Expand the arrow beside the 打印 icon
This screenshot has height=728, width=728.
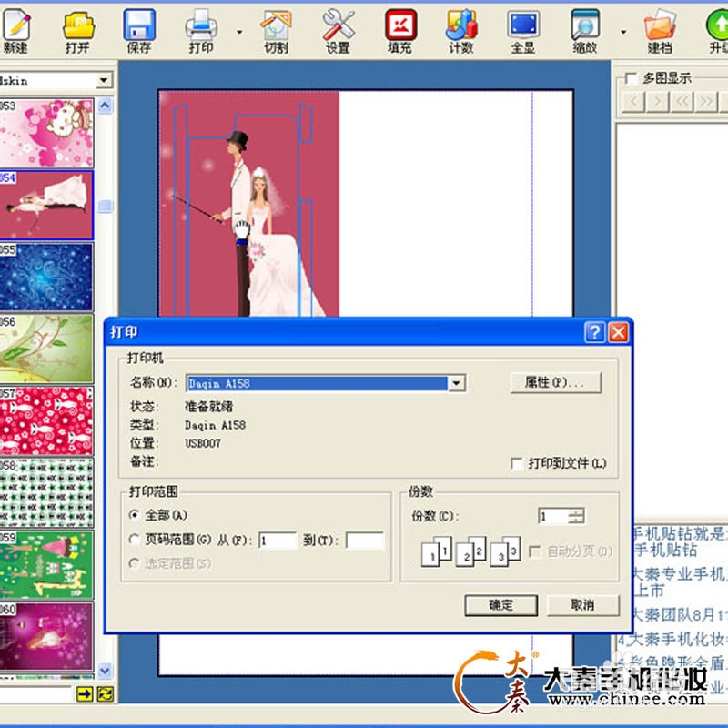[239, 32]
